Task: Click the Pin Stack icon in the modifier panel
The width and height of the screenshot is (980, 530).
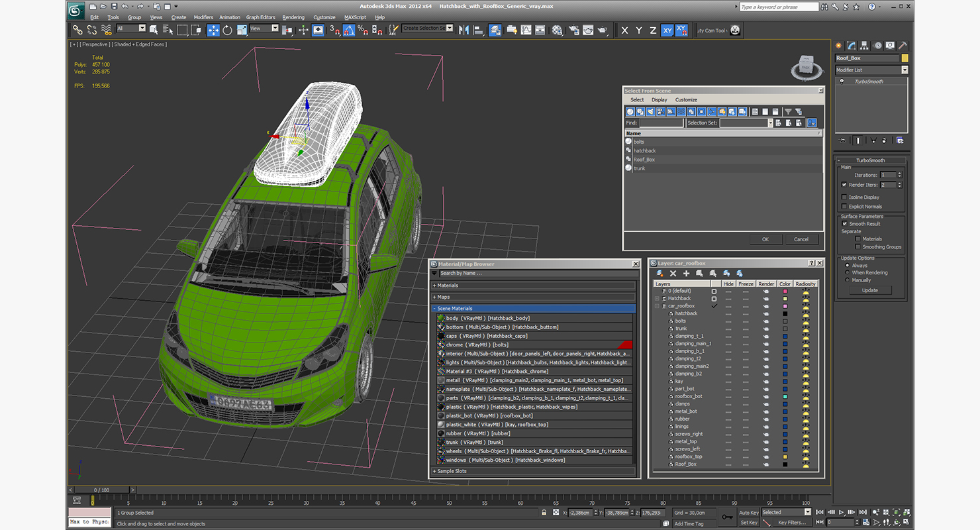Action: (842, 140)
